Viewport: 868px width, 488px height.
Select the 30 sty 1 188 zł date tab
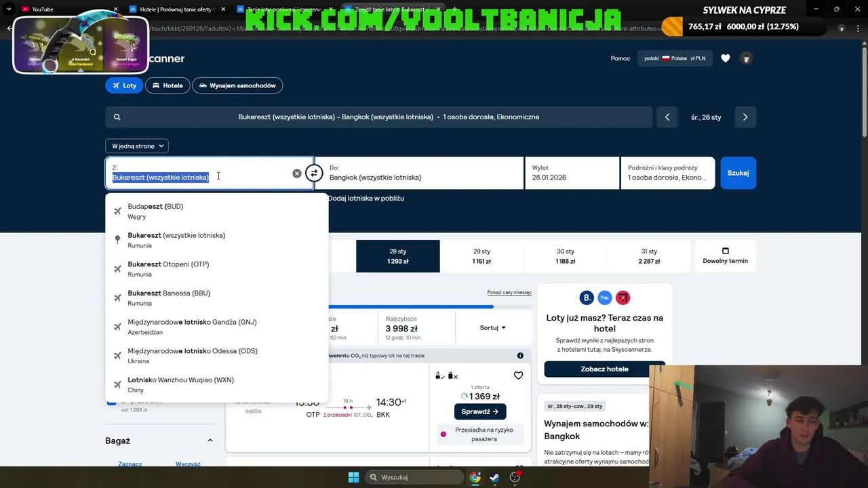click(x=565, y=256)
